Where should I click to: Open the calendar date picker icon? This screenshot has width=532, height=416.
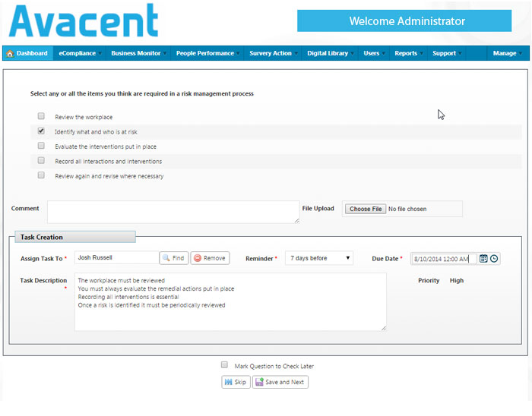483,259
